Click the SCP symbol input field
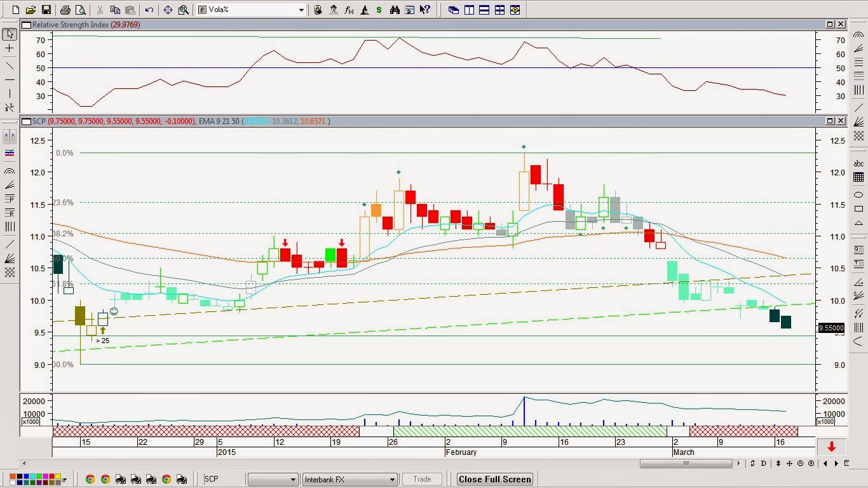Viewport: 868px width, 488px height. pos(223,479)
